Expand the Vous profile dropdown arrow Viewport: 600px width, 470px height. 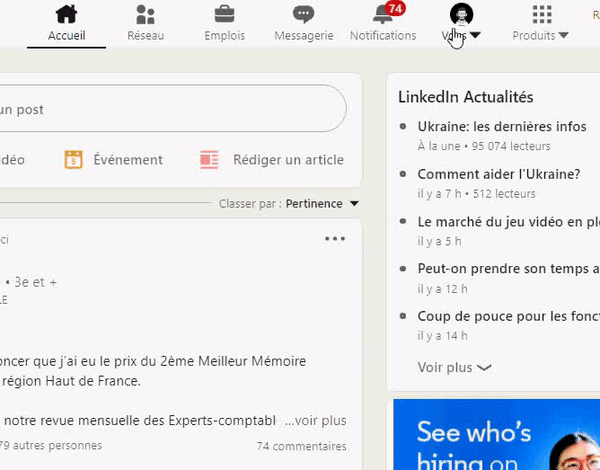[475, 35]
